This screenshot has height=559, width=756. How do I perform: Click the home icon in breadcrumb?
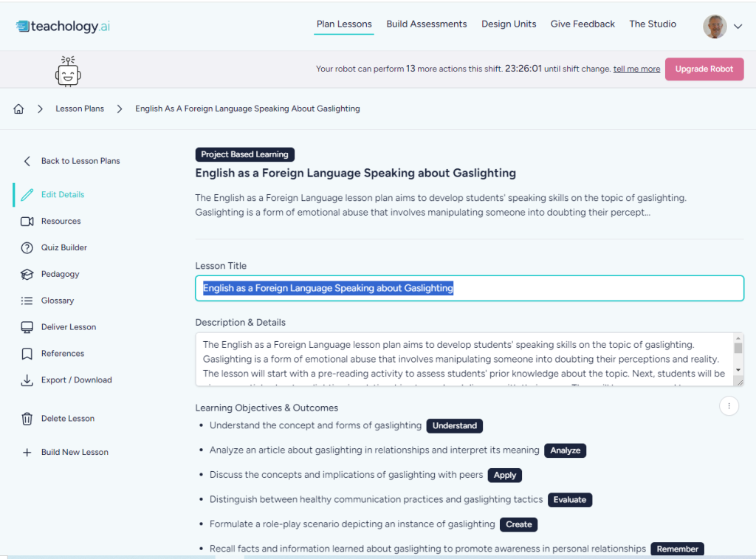(x=18, y=109)
